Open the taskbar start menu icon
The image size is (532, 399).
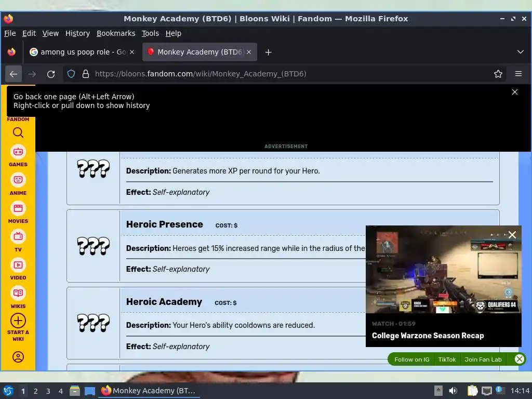8,391
